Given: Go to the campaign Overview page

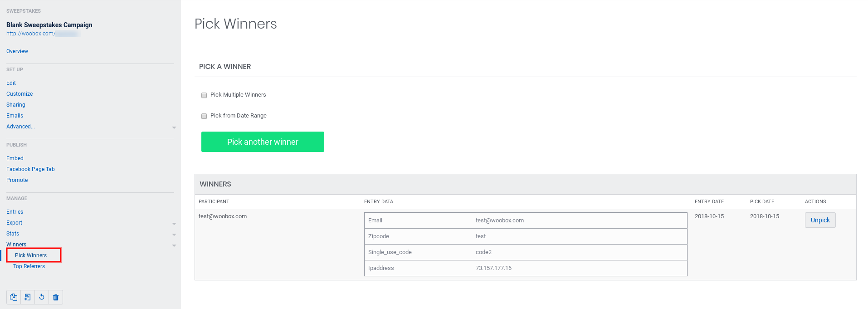Looking at the screenshot, I should tap(17, 51).
